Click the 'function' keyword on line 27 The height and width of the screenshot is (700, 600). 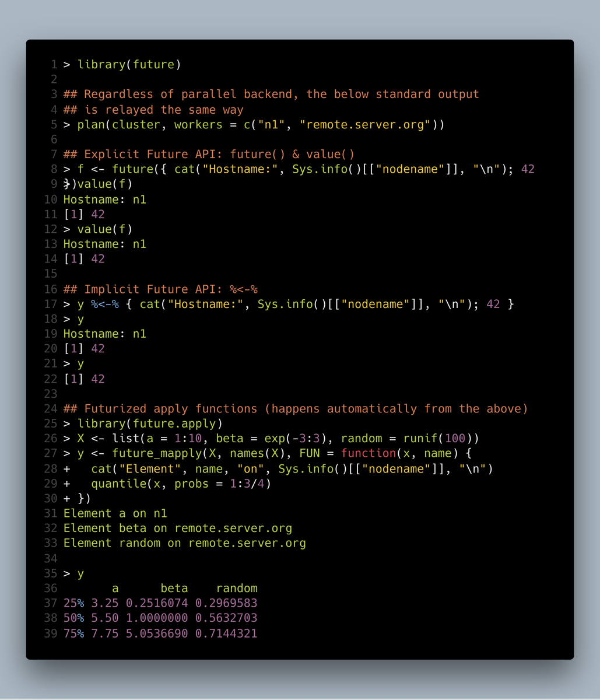point(369,453)
